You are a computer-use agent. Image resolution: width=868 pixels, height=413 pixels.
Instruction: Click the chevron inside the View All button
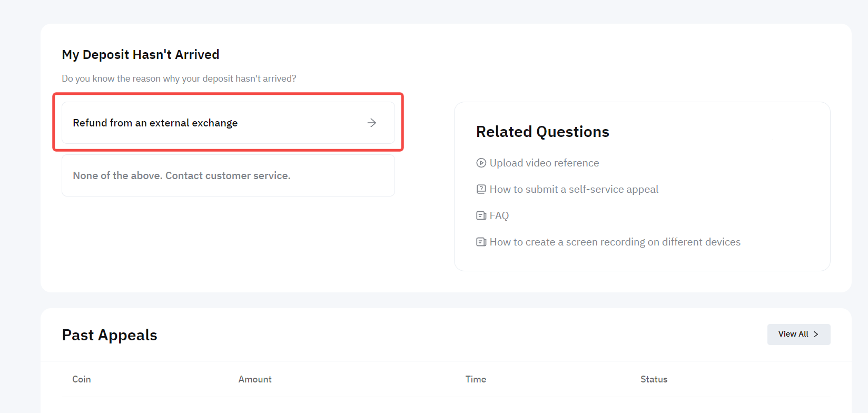816,335
